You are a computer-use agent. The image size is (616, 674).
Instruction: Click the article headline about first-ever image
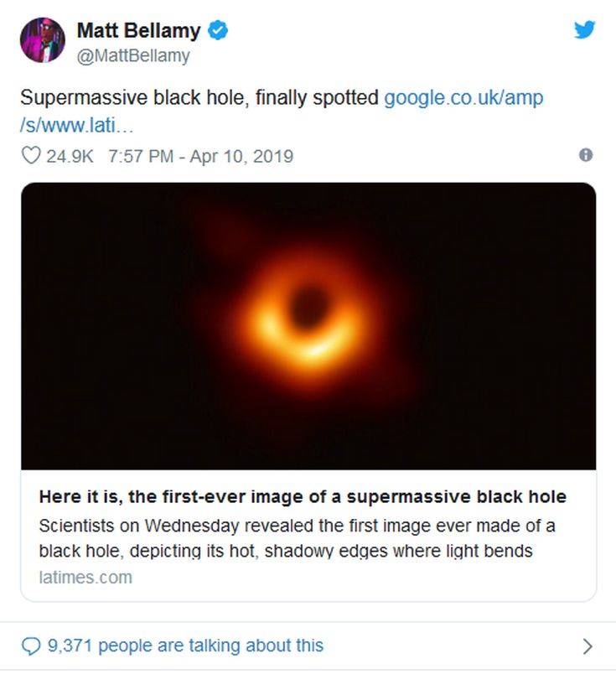pyautogui.click(x=303, y=497)
